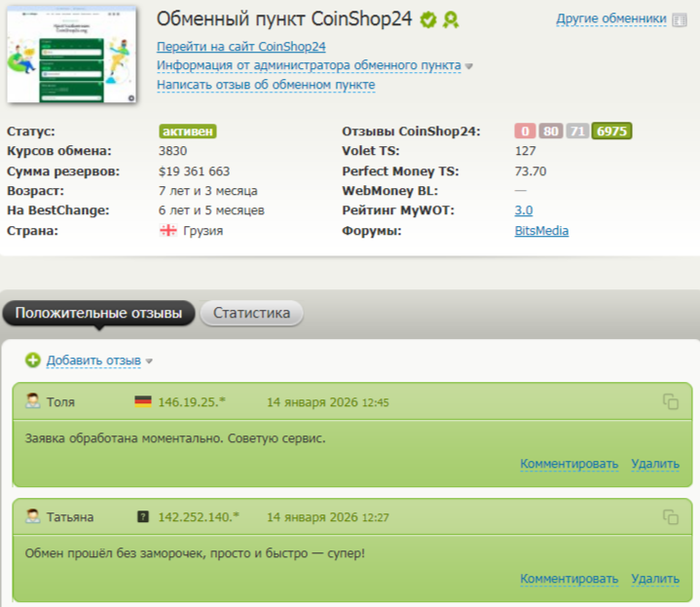700x607 pixels.
Task: Expand the Информация от администратора arrow
Action: pos(469,66)
